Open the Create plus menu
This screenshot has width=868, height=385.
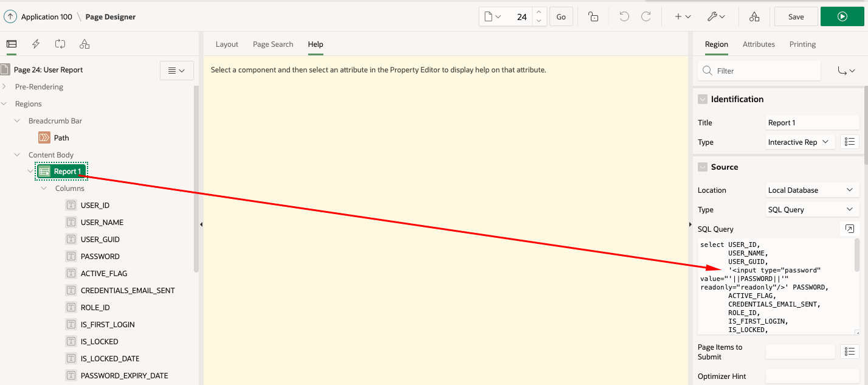[x=683, y=17]
